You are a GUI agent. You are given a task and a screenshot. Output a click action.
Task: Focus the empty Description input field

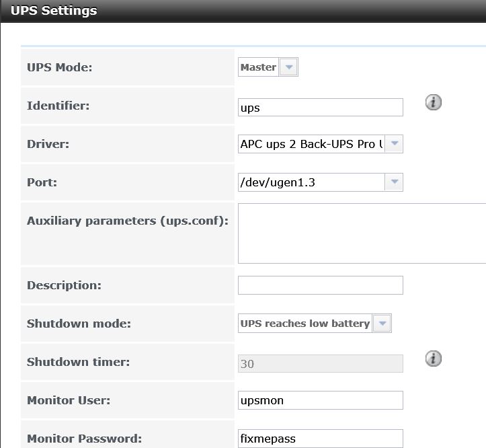tap(321, 285)
